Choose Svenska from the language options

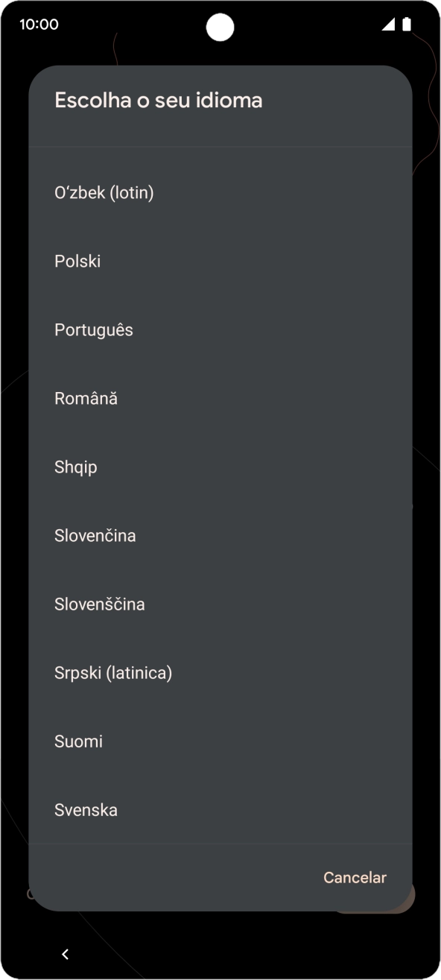coord(86,810)
